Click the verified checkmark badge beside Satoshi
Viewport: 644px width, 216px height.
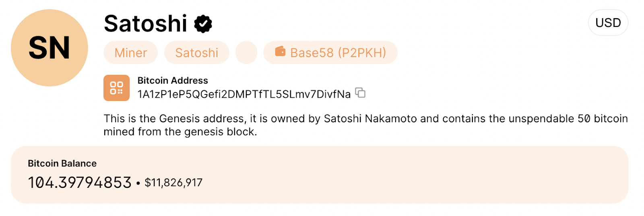point(203,24)
